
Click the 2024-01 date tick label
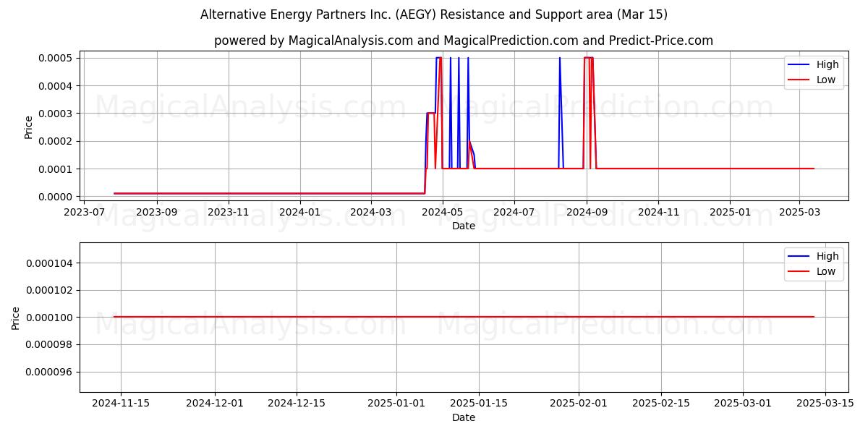click(x=299, y=212)
